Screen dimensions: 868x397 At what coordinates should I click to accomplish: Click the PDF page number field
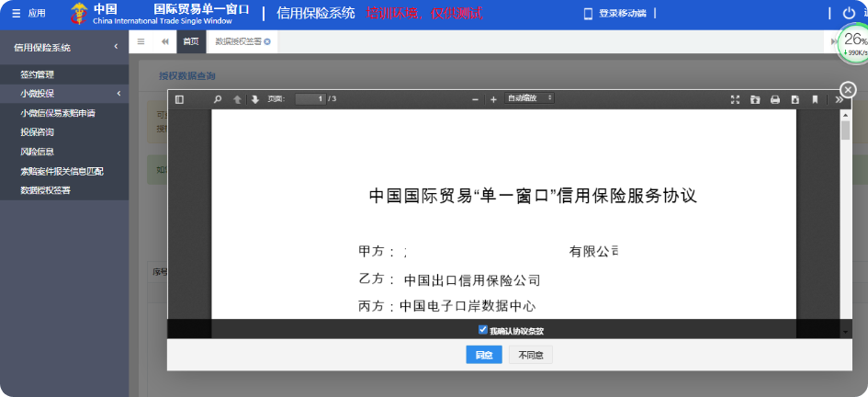pos(310,99)
